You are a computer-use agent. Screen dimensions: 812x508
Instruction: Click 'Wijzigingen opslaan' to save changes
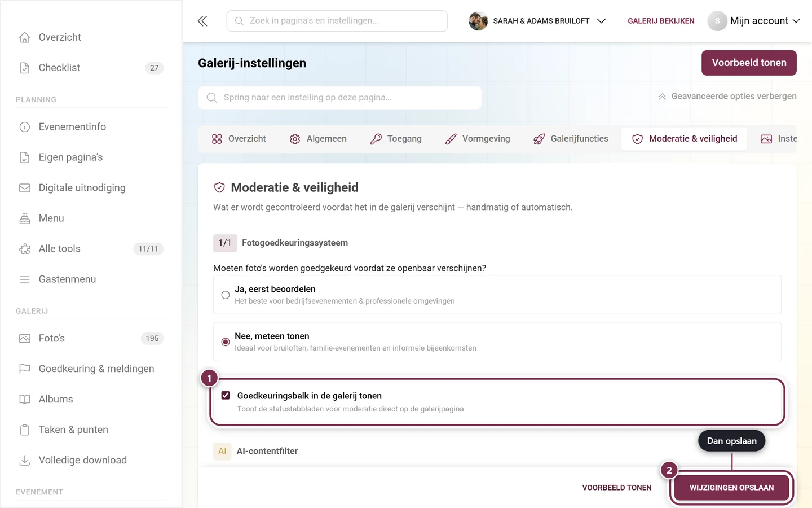(731, 488)
